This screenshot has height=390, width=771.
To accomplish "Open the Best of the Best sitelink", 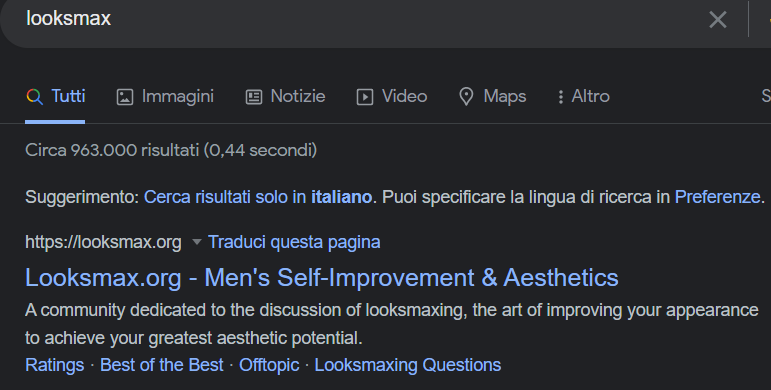I will [161, 365].
